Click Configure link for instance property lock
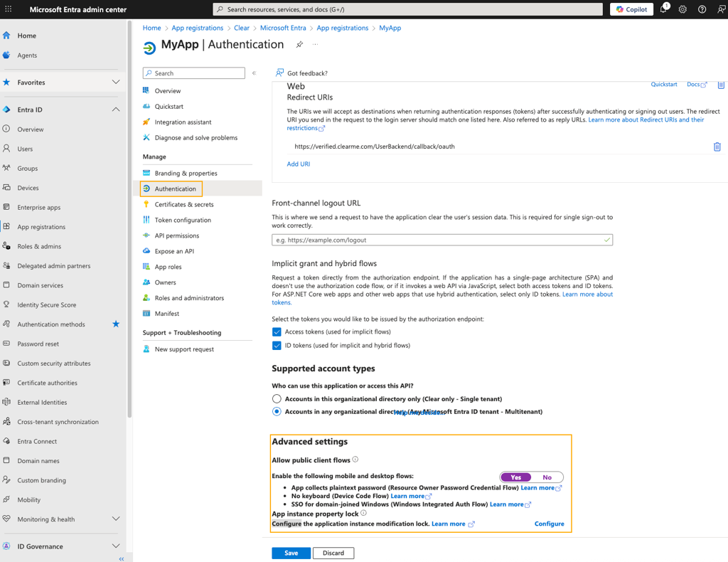This screenshot has height=562, width=728. (550, 524)
